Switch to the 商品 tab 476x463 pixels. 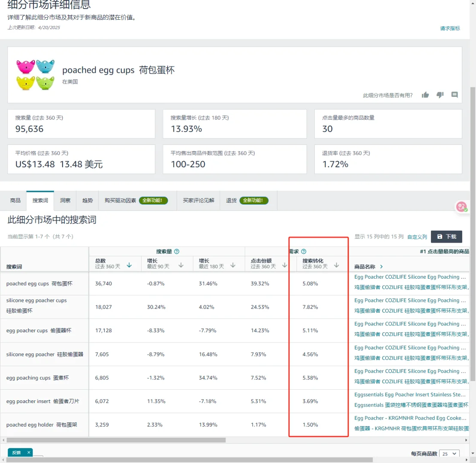coord(15,200)
